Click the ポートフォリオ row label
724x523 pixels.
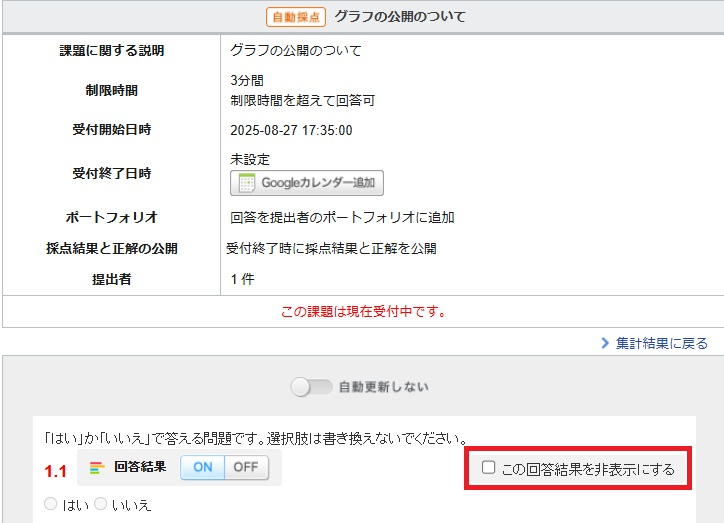point(111,217)
